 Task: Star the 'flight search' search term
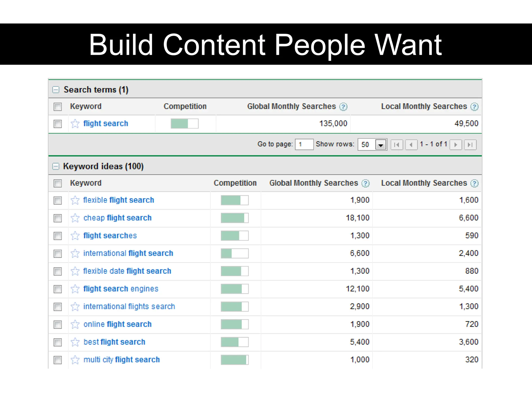75,124
